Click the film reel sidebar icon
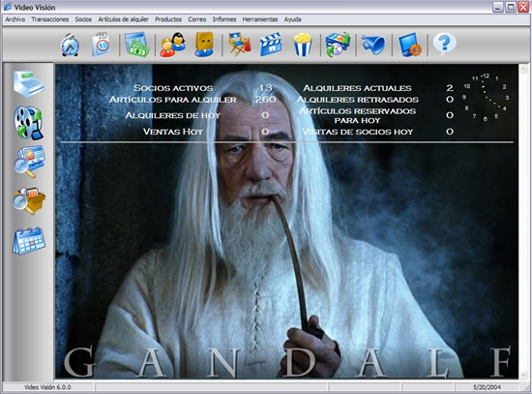532x394 pixels. click(x=28, y=123)
